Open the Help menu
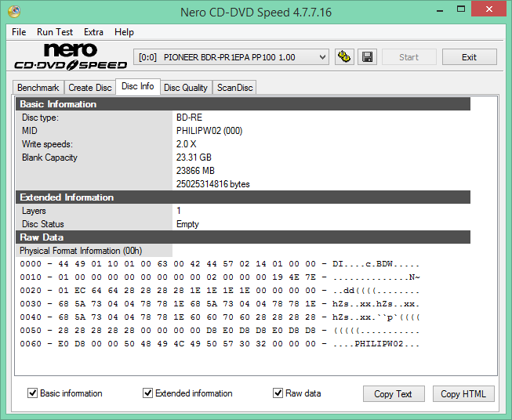This screenshot has width=512, height=420. tap(124, 32)
